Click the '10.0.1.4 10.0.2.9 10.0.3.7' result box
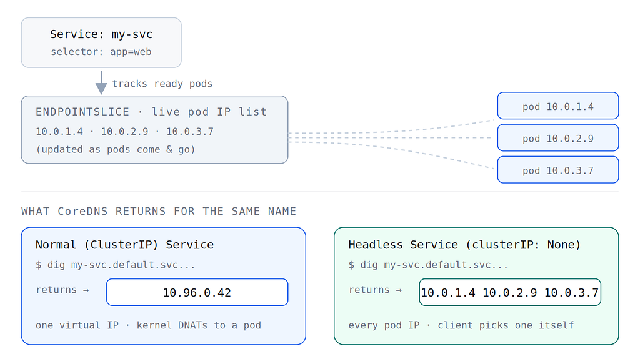640x364 pixels. [x=510, y=292]
